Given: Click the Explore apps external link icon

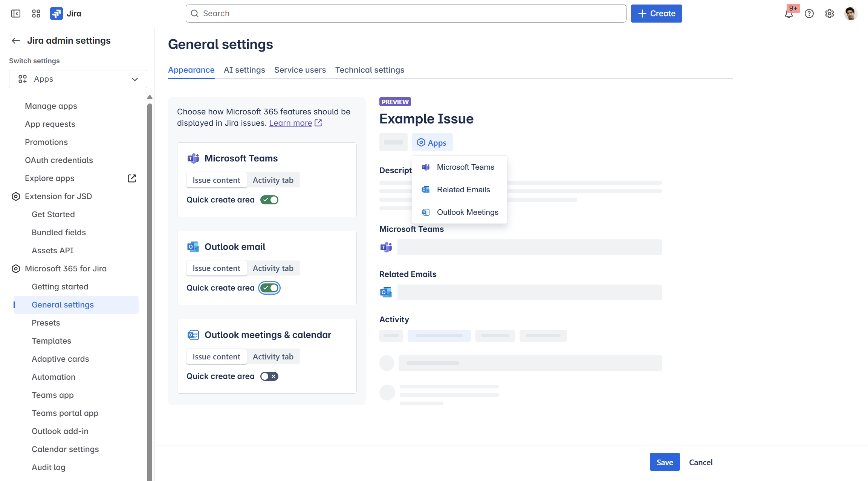Looking at the screenshot, I should 132,178.
